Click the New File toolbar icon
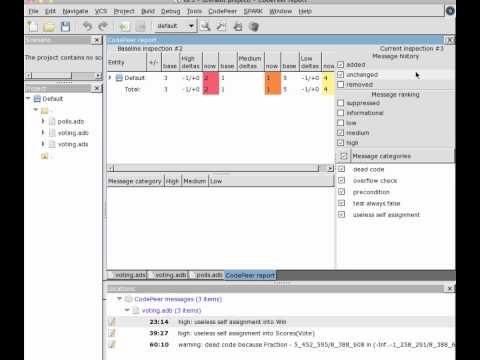Image resolution: width=480 pixels, height=360 pixels. click(33, 26)
